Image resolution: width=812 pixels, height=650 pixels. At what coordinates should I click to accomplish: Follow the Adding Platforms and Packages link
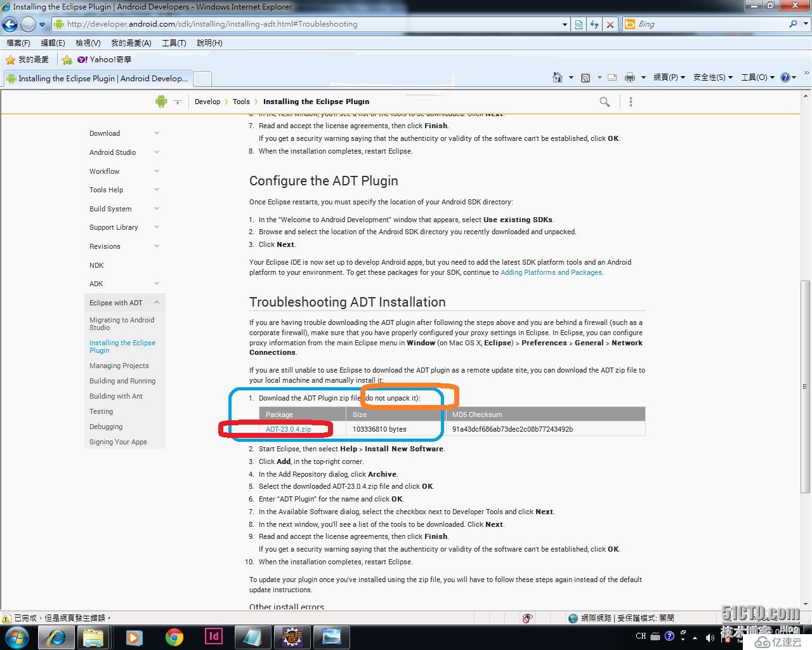[551, 272]
